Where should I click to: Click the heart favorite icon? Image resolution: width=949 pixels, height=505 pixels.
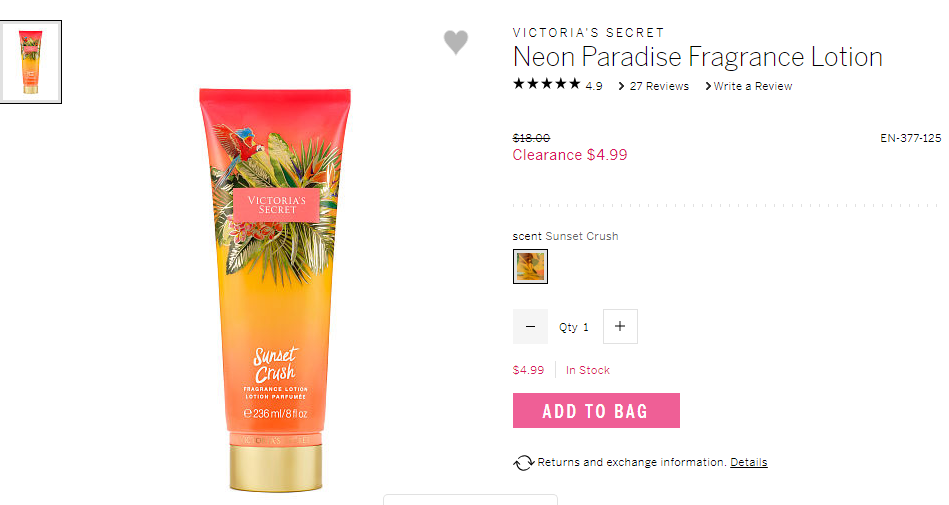456,42
